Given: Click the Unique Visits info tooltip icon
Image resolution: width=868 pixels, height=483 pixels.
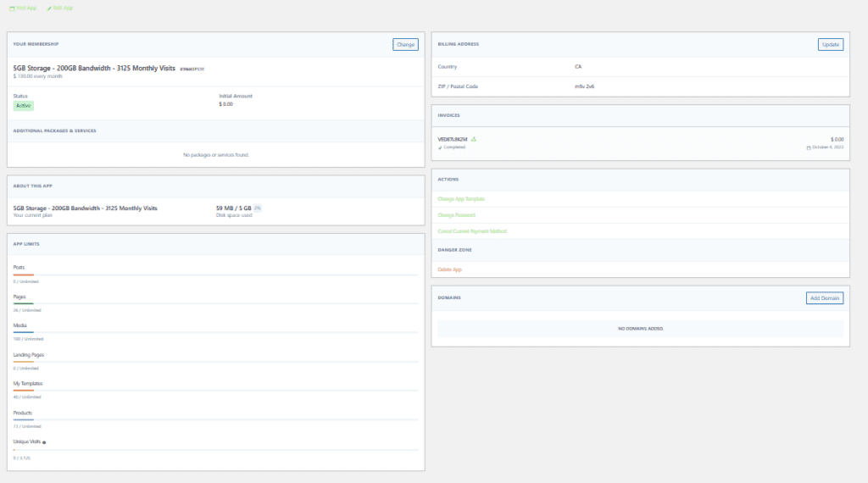Looking at the screenshot, I should coord(44,442).
